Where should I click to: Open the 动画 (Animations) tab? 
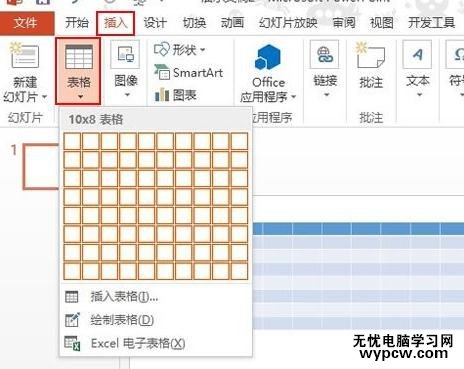coord(232,23)
